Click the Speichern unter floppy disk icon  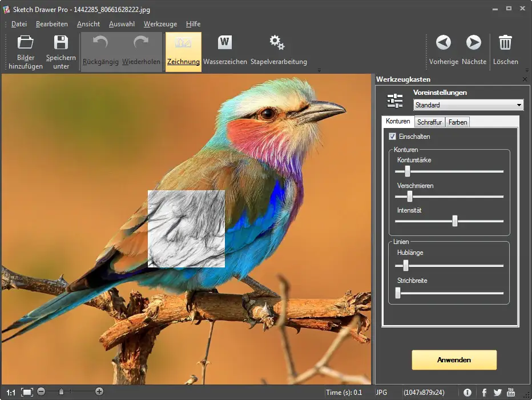61,42
